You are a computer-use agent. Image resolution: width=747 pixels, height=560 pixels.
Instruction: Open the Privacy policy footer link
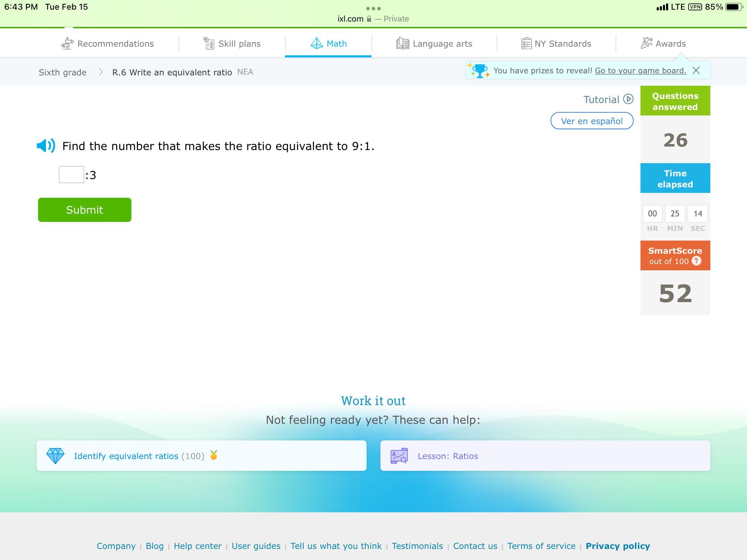pyautogui.click(x=618, y=546)
